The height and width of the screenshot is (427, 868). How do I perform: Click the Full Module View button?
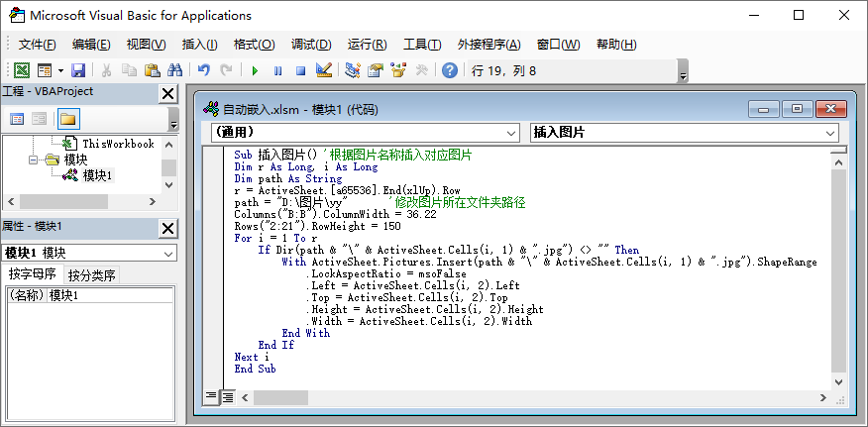(x=228, y=397)
